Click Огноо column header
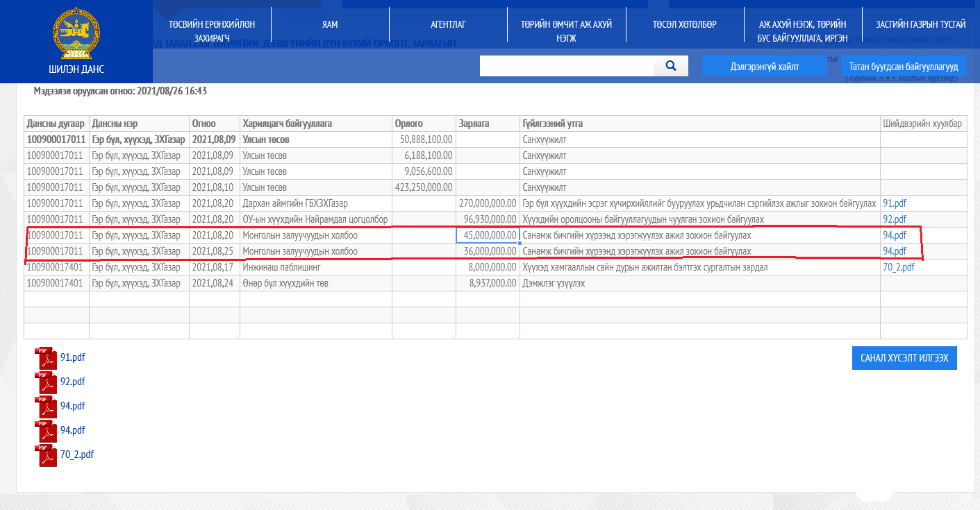The width and height of the screenshot is (980, 510). (x=214, y=124)
